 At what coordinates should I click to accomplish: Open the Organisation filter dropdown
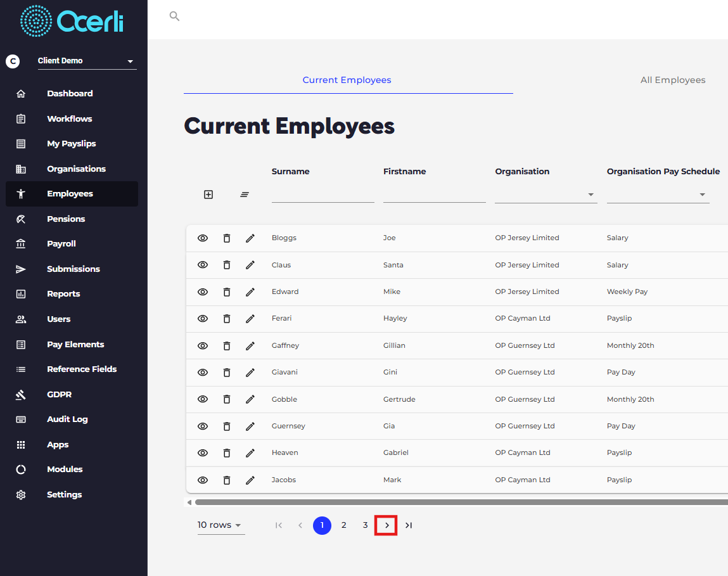click(546, 195)
